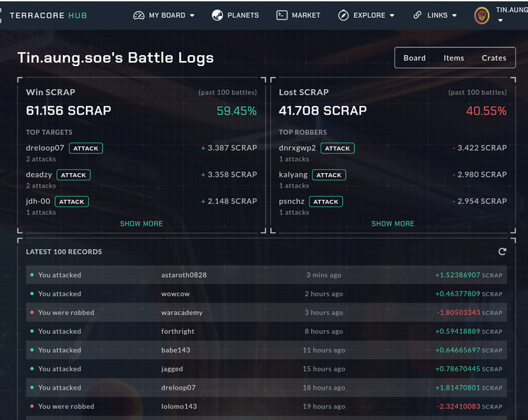Switch to the Crates tab
This screenshot has height=420, width=528.
pyautogui.click(x=494, y=58)
